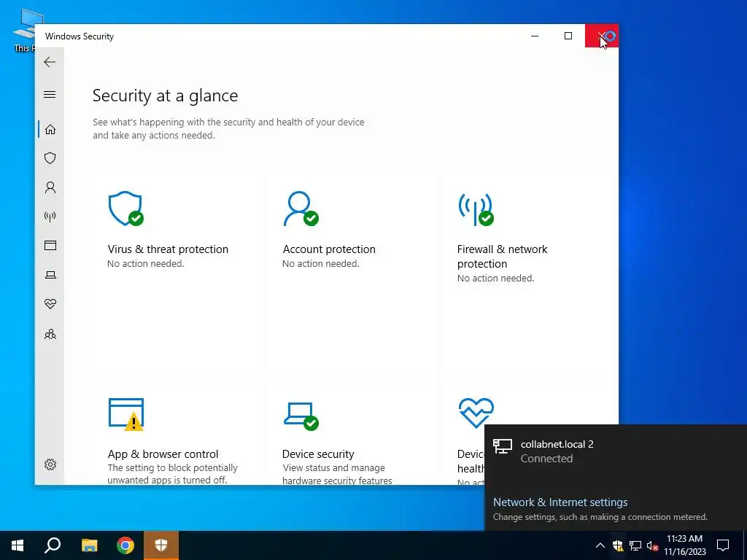This screenshot has height=560, width=747.
Task: Maximize the Windows Security window
Action: tap(568, 36)
